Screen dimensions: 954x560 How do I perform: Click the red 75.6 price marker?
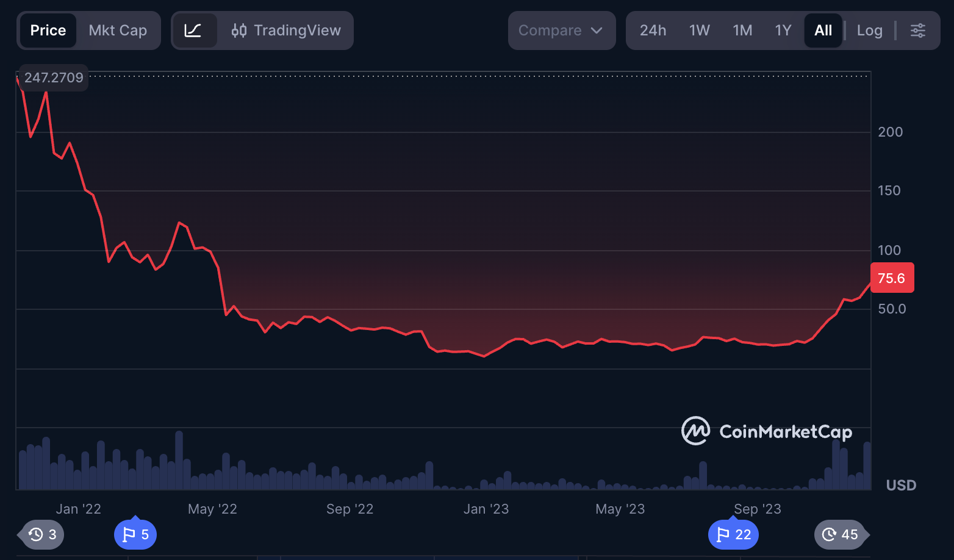[x=892, y=278]
